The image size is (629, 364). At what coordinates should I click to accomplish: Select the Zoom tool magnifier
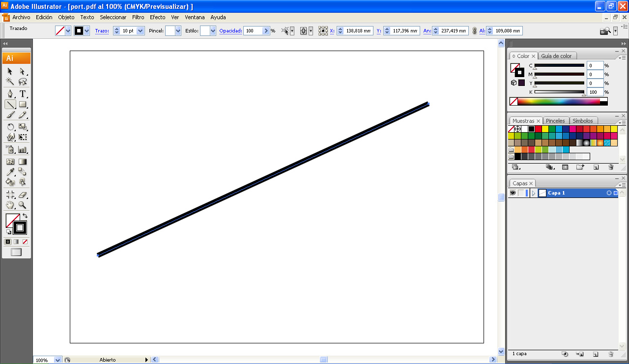point(23,205)
